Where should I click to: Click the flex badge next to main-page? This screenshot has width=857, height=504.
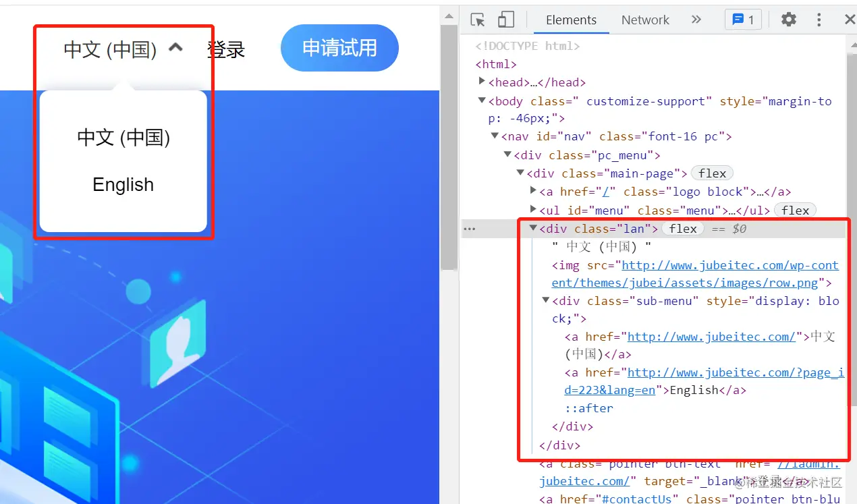tap(713, 173)
